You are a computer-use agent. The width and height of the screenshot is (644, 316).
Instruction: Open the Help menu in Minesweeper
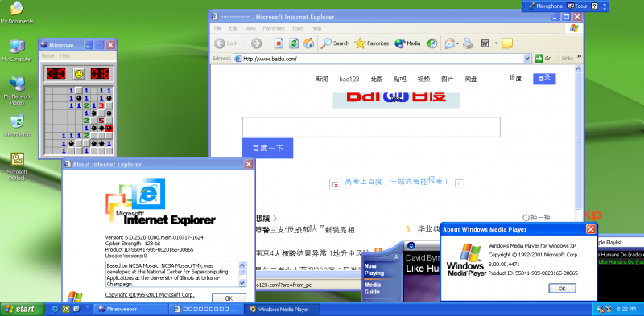tap(65, 55)
